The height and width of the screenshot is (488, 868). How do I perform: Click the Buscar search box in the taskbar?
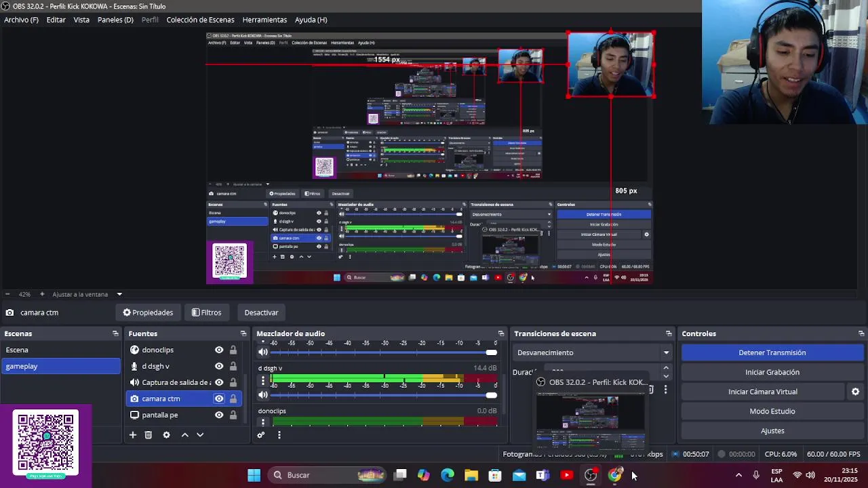[x=327, y=475]
